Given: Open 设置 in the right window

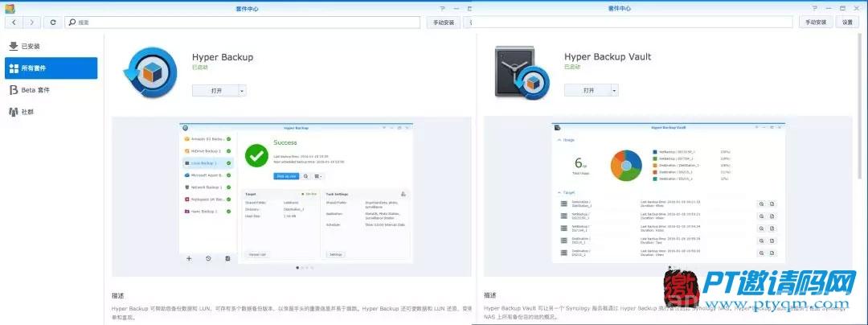Looking at the screenshot, I should 847,23.
